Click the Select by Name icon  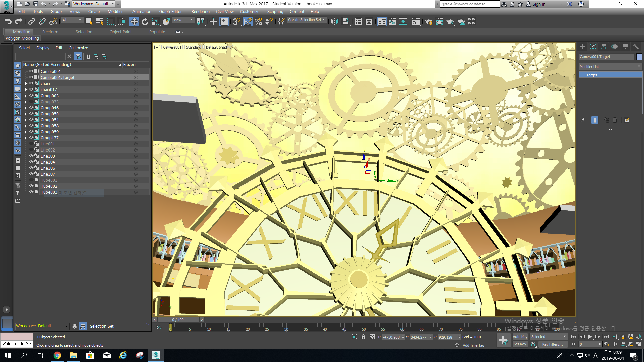(x=100, y=22)
